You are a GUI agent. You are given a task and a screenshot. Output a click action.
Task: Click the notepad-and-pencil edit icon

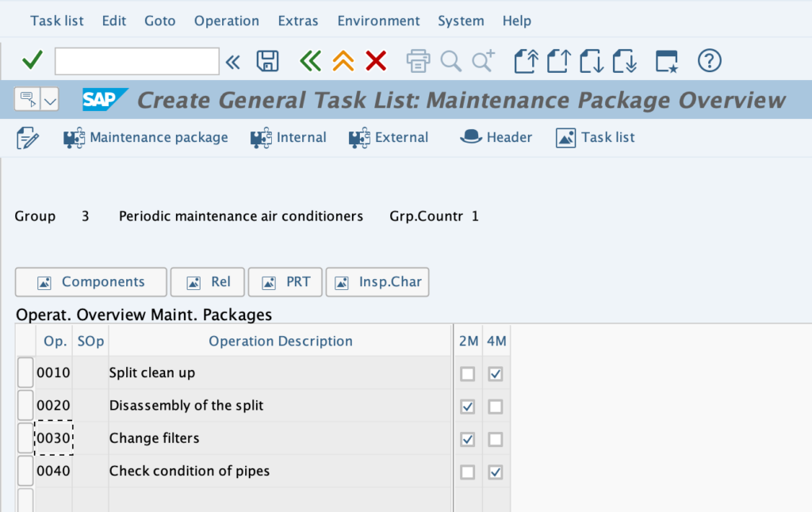(28, 138)
